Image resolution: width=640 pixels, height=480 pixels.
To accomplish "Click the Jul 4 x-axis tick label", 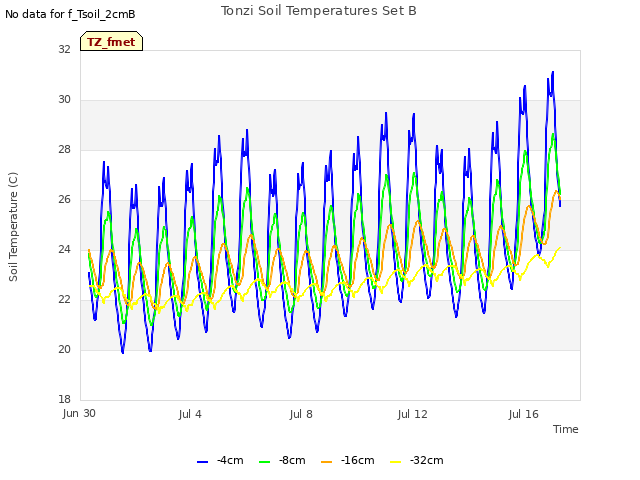I will [x=190, y=414].
